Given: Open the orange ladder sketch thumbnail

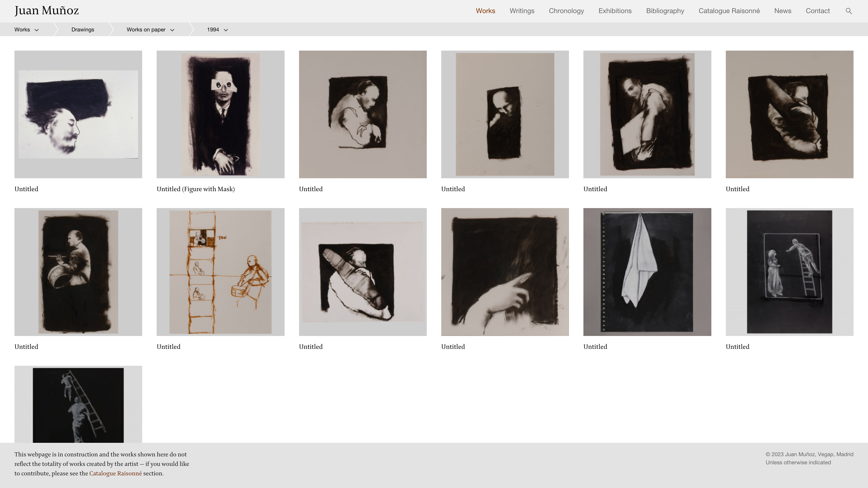Looking at the screenshot, I should tap(220, 272).
